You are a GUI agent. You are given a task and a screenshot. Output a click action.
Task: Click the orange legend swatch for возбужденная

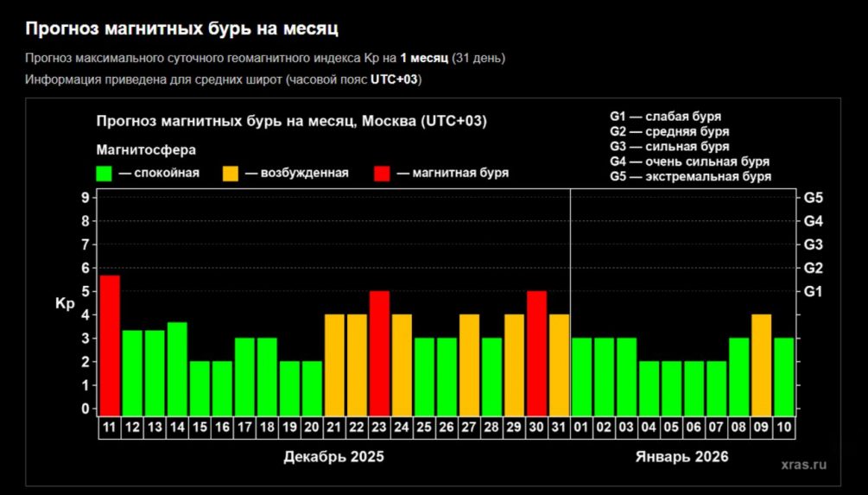(x=231, y=174)
